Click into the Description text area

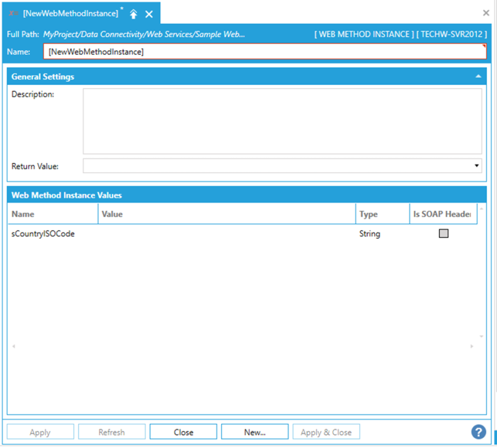pyautogui.click(x=282, y=122)
